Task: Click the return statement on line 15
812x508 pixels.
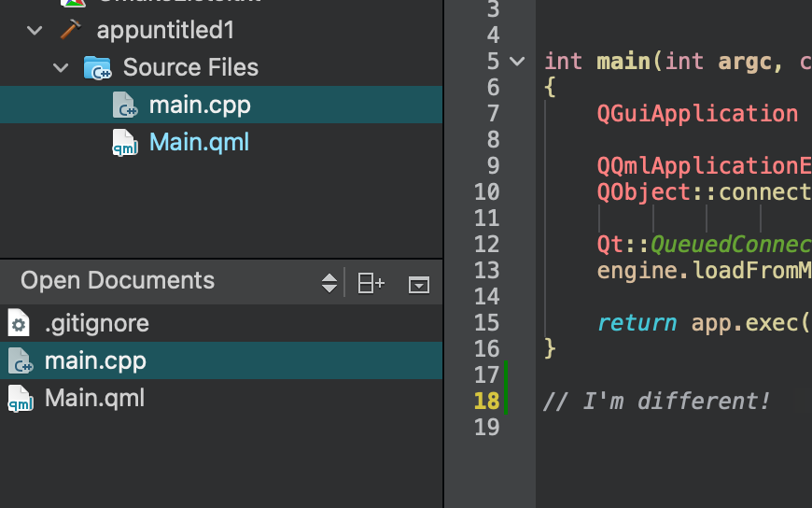Action: click(637, 323)
